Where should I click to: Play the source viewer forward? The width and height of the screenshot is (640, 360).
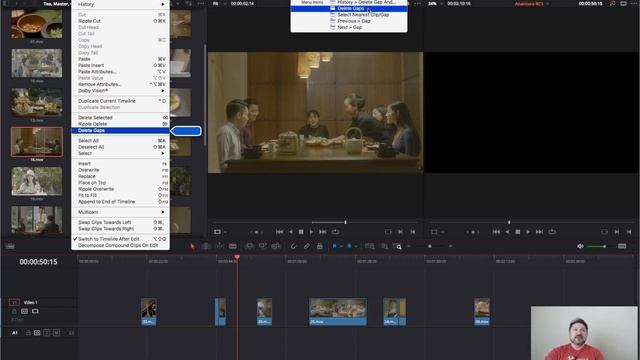312,232
